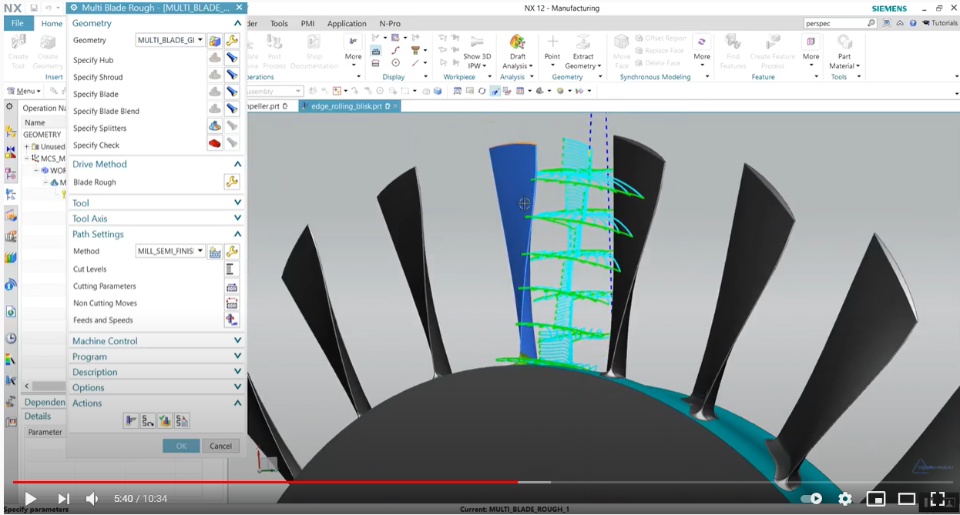Switch to edge_rolling_blisk.prt document tab
The image size is (960, 515).
click(x=349, y=106)
